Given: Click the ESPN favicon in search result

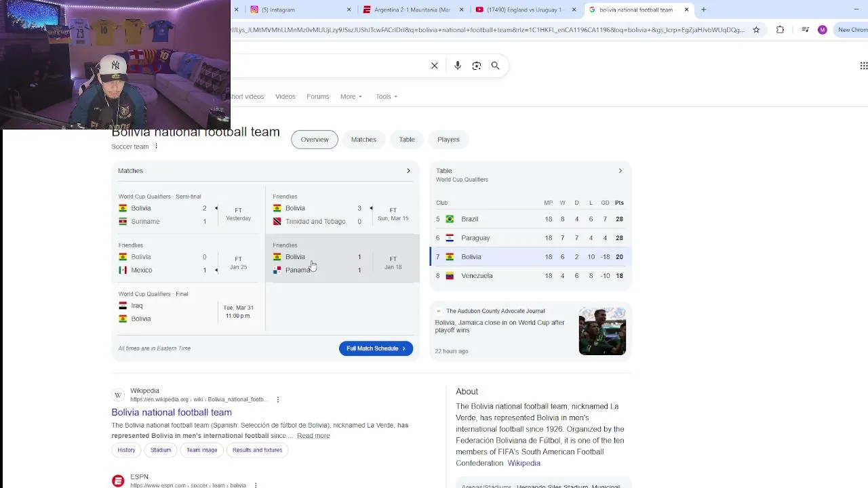Looking at the screenshot, I should point(118,481).
